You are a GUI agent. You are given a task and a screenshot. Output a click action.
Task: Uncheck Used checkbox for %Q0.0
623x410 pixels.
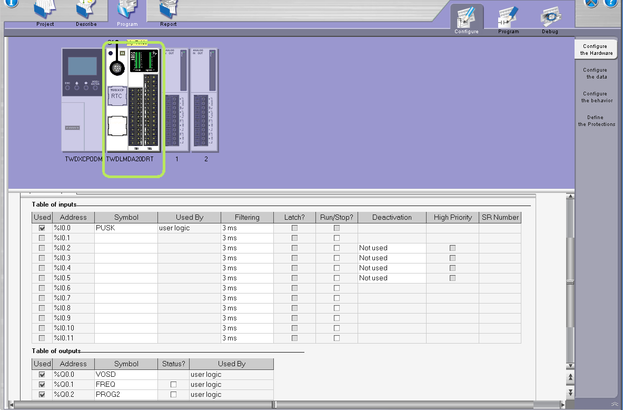pyautogui.click(x=42, y=374)
